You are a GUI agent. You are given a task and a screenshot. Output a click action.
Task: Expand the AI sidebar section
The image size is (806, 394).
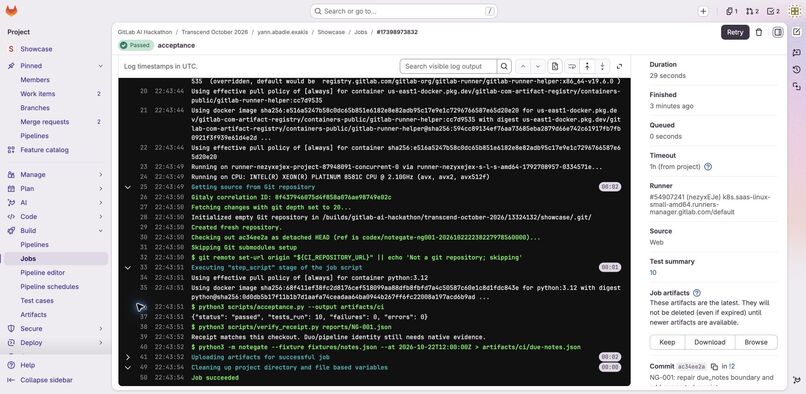click(x=101, y=203)
